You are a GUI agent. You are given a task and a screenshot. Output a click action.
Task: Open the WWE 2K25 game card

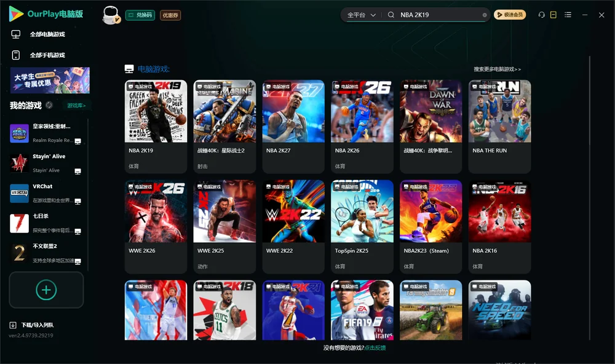(224, 226)
